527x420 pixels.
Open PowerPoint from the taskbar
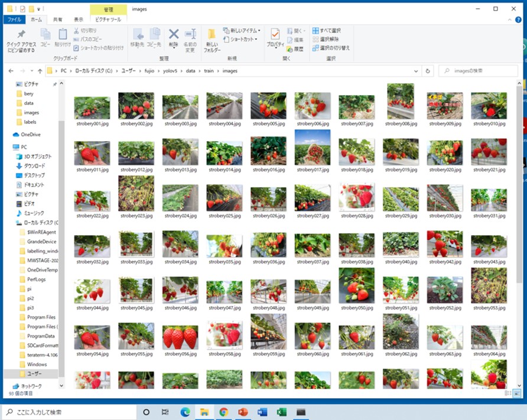[243, 412]
